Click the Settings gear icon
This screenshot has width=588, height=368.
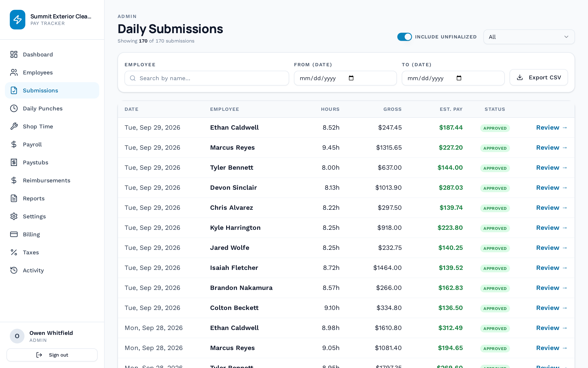click(14, 216)
